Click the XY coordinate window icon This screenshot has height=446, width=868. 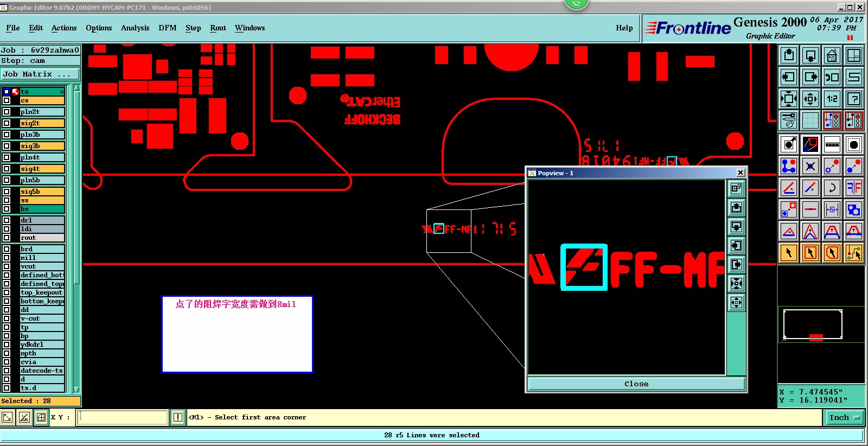(854, 55)
